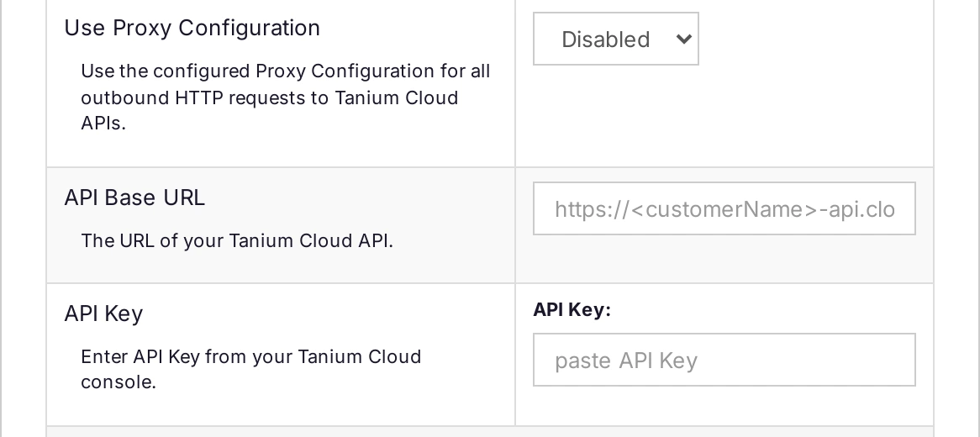Viewport: 980px width, 437px height.
Task: Click the proxy description about outbound HTTP requests
Action: (285, 97)
